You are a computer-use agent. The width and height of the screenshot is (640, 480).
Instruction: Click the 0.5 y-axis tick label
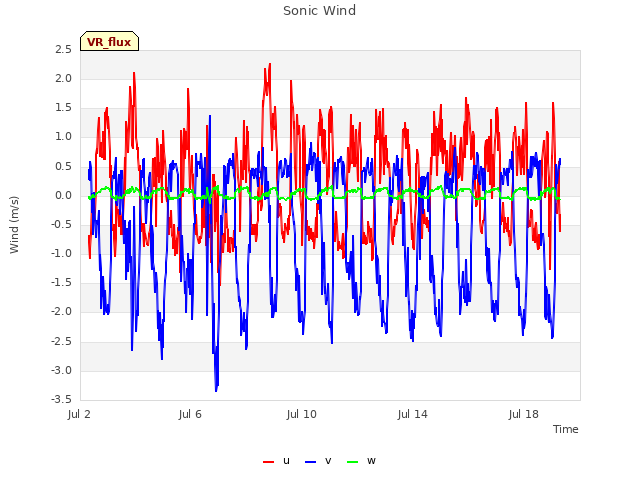tap(64, 167)
